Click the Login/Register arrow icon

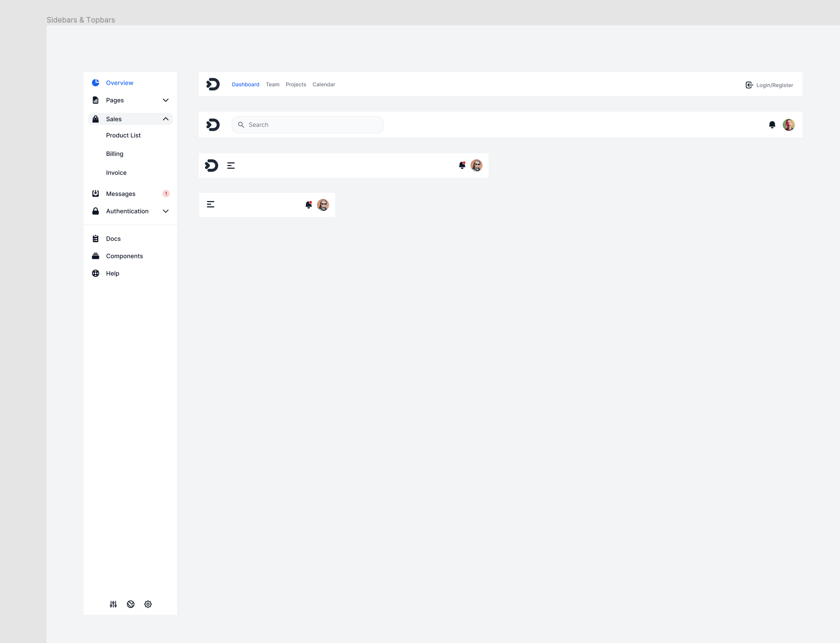(749, 85)
